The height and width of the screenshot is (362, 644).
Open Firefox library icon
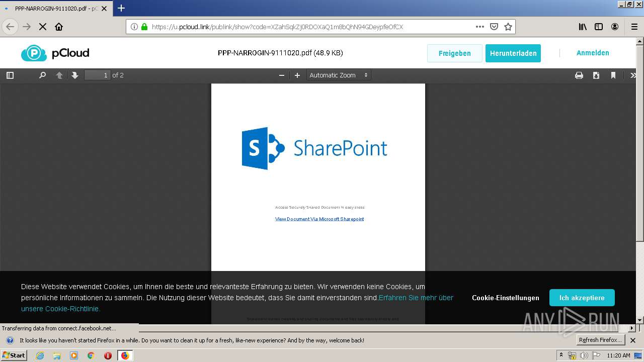[583, 27]
